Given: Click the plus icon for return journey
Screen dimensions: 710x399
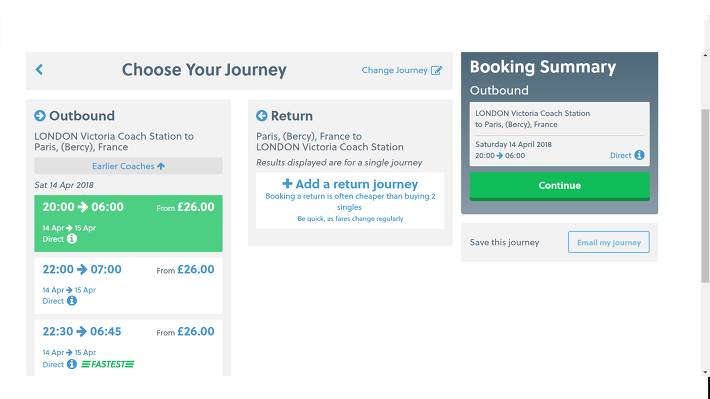Looking at the screenshot, I should (287, 183).
